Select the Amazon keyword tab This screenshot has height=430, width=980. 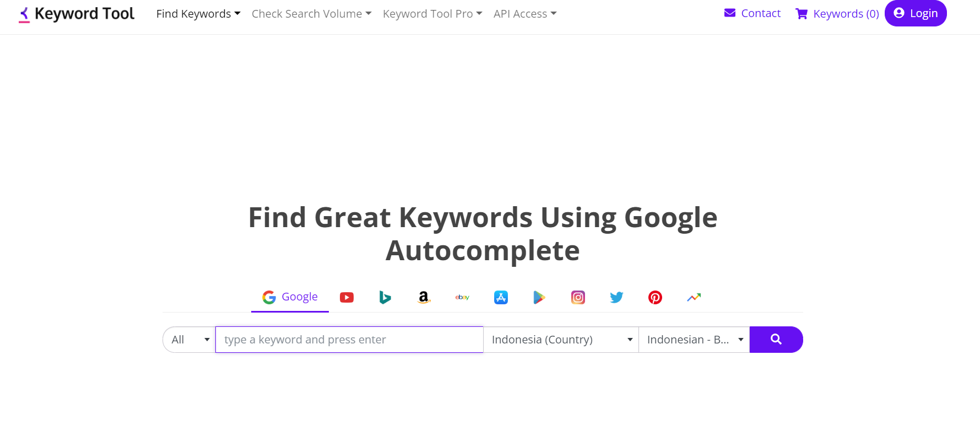click(x=424, y=298)
